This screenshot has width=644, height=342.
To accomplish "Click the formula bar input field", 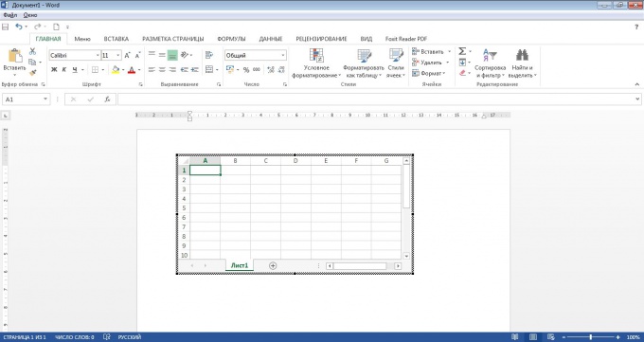I will (x=376, y=99).
